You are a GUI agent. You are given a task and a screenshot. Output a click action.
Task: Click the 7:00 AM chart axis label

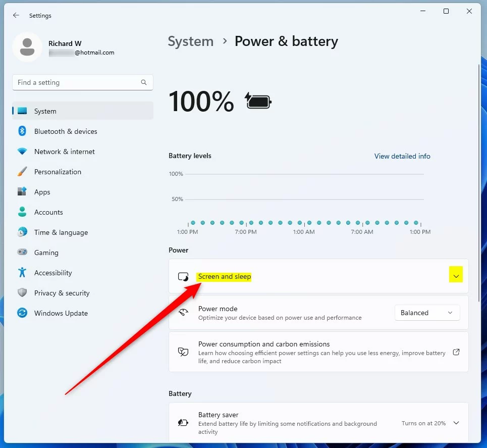(362, 232)
